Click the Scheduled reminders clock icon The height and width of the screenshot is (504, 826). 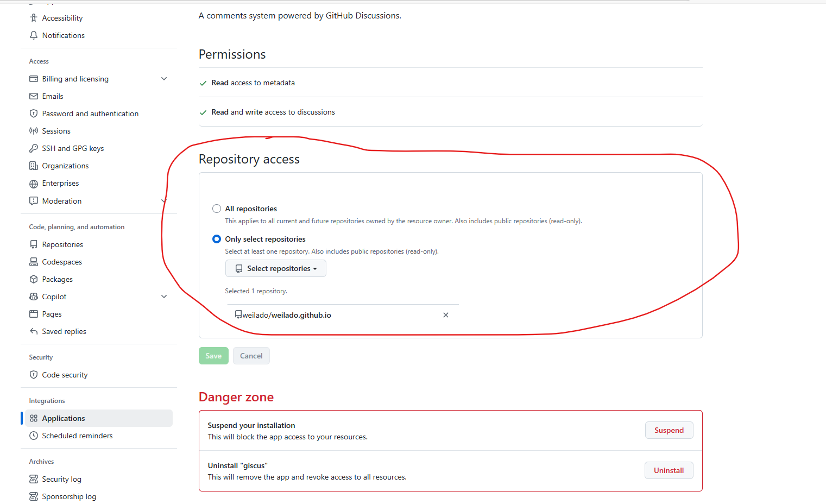point(34,436)
